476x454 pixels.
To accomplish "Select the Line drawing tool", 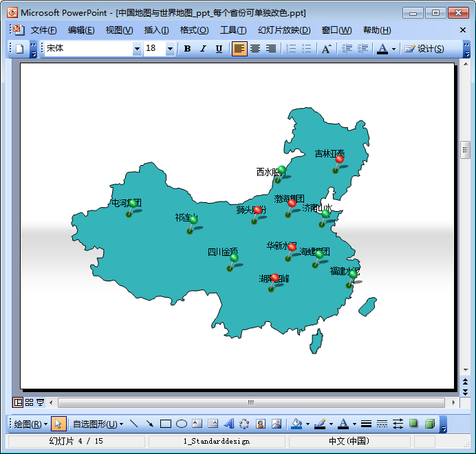I will pyautogui.click(x=133, y=424).
